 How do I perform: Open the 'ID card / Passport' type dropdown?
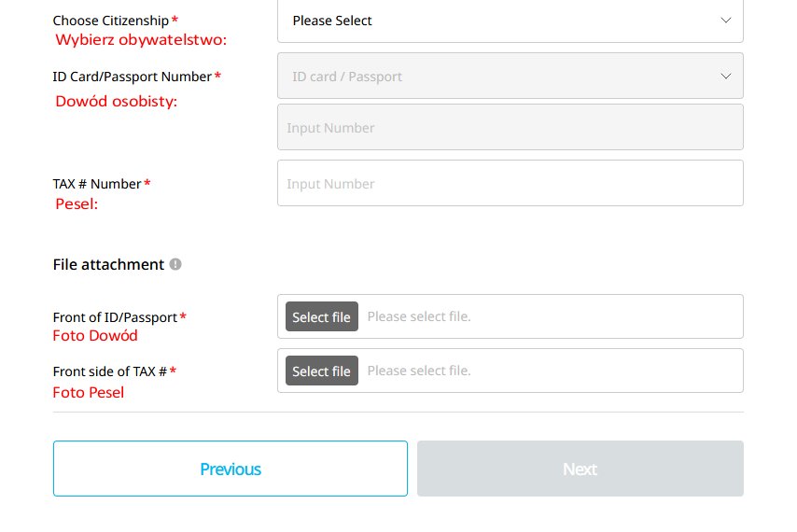coord(510,76)
